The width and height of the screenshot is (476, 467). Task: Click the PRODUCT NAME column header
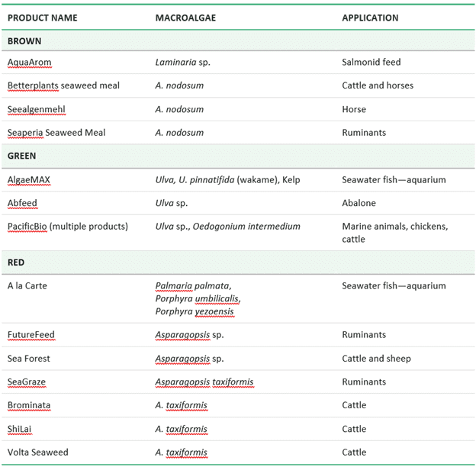point(42,18)
